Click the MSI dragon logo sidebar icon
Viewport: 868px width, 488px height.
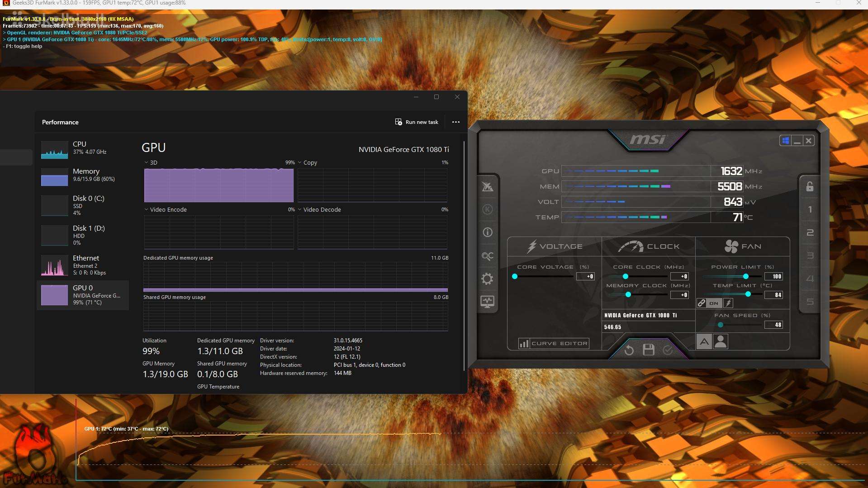coord(487,186)
